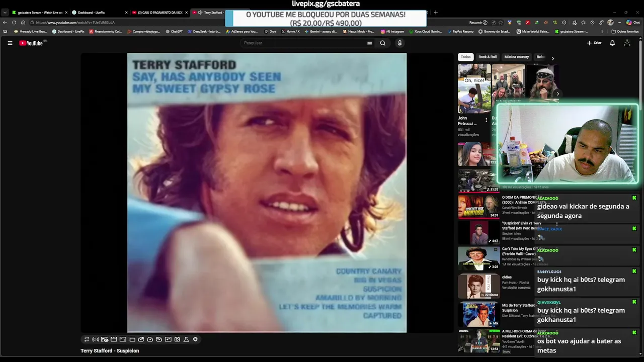Select the Todos filter chip
Viewport: 644px width, 362px height.
pos(466,57)
